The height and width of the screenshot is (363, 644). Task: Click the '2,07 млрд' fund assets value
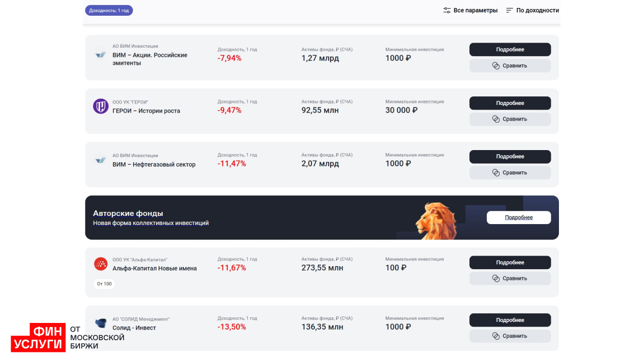(320, 164)
